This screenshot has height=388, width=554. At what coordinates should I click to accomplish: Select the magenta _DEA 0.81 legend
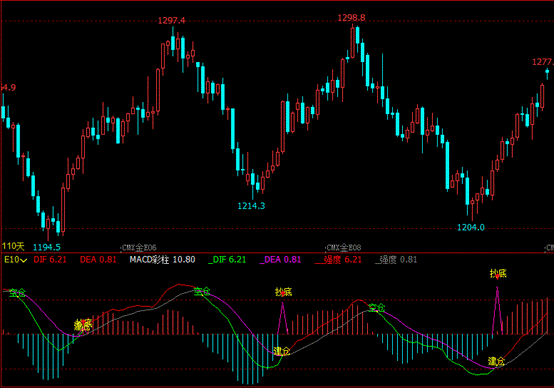280,260
